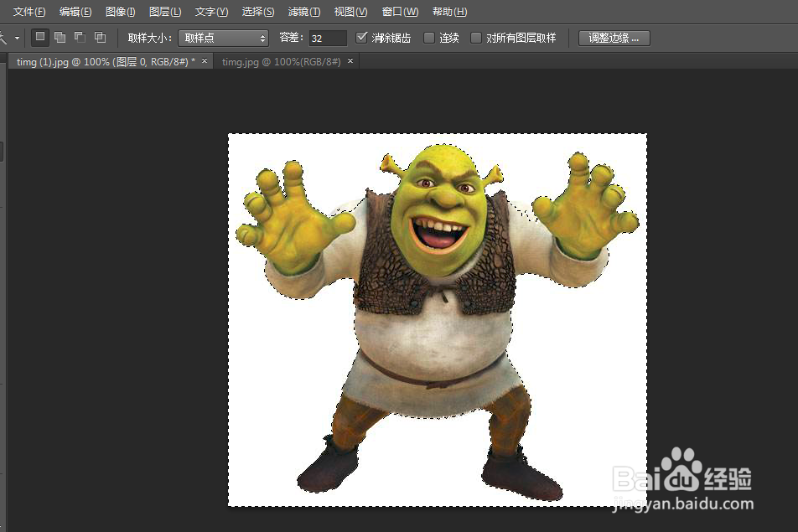The image size is (798, 532).
Task: Open the 滤镜(T) menu
Action: 303,11
